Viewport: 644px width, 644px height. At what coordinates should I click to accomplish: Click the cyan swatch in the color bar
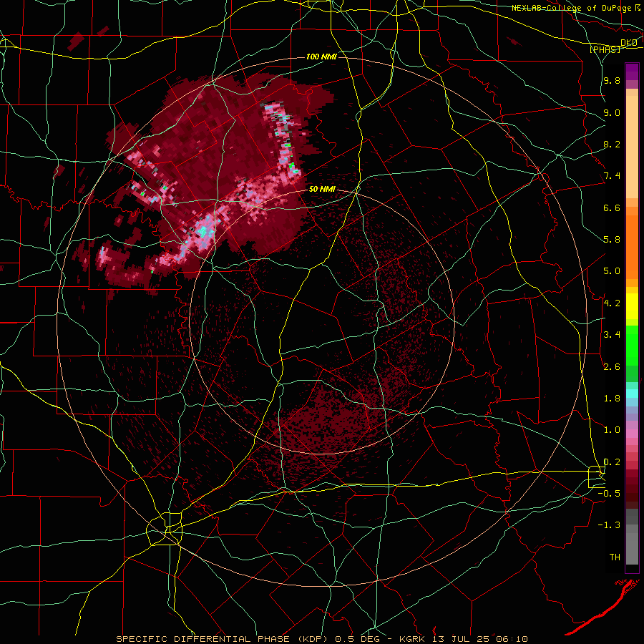pyautogui.click(x=632, y=394)
